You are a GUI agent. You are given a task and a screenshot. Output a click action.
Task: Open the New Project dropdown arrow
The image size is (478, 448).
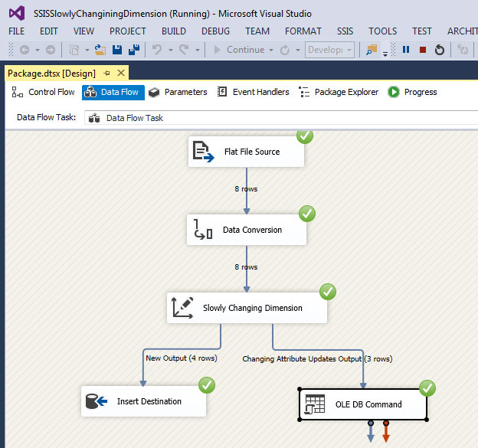(87, 50)
